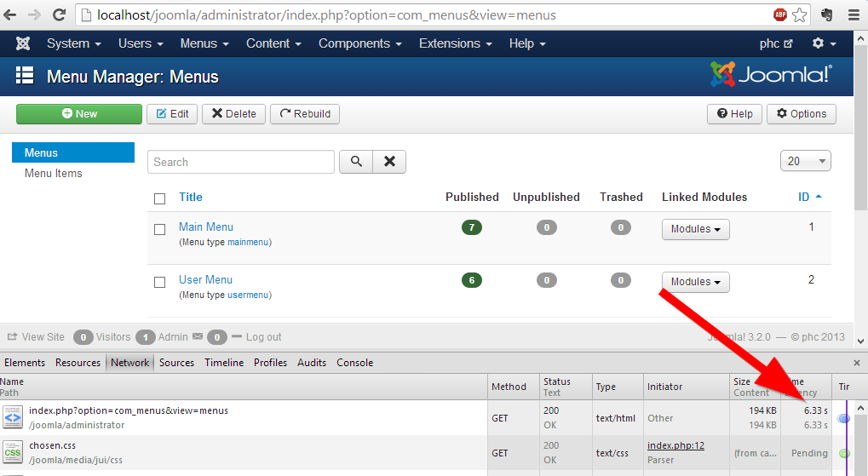This screenshot has width=868, height=476.
Task: Open the Main Menu title link
Action: 206,227
